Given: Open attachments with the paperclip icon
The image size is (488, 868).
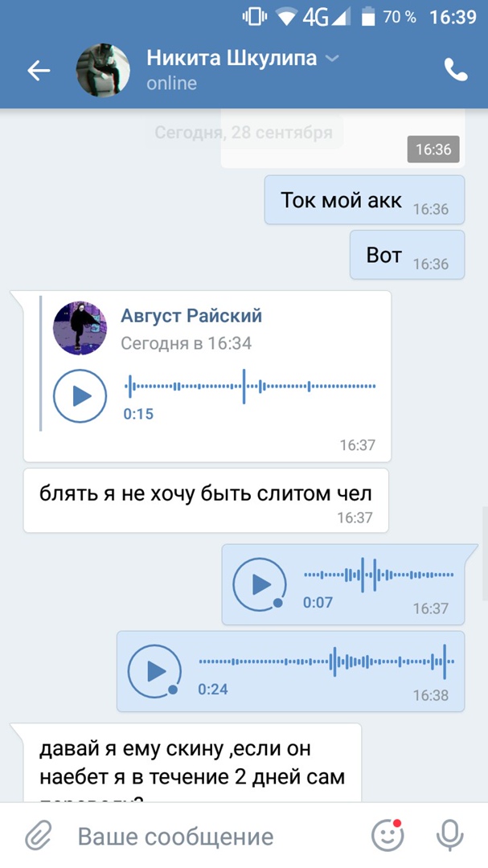Looking at the screenshot, I should click(x=39, y=835).
